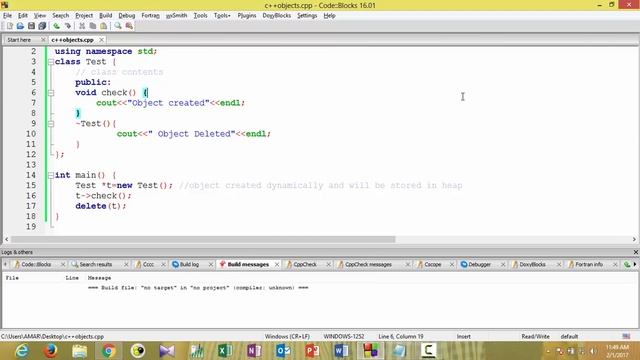Image resolution: width=640 pixels, height=360 pixels.
Task: Open the Build menu
Action: 106,16
